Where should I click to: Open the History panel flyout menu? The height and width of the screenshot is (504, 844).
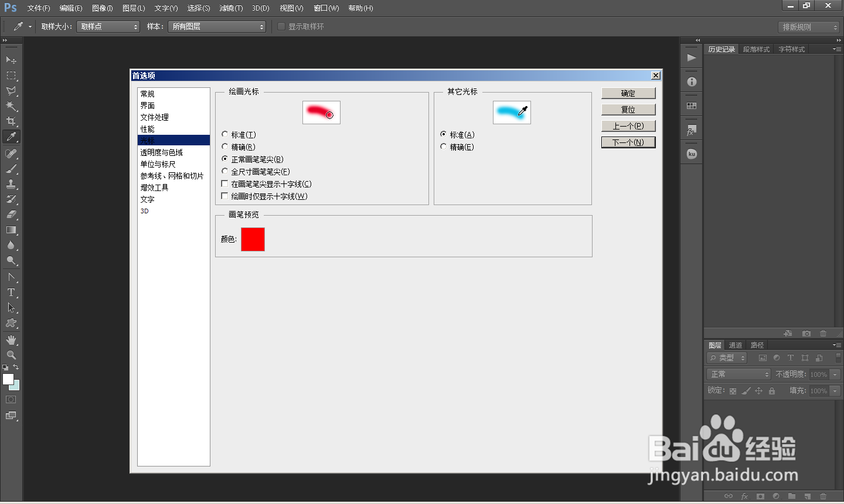pos(836,49)
